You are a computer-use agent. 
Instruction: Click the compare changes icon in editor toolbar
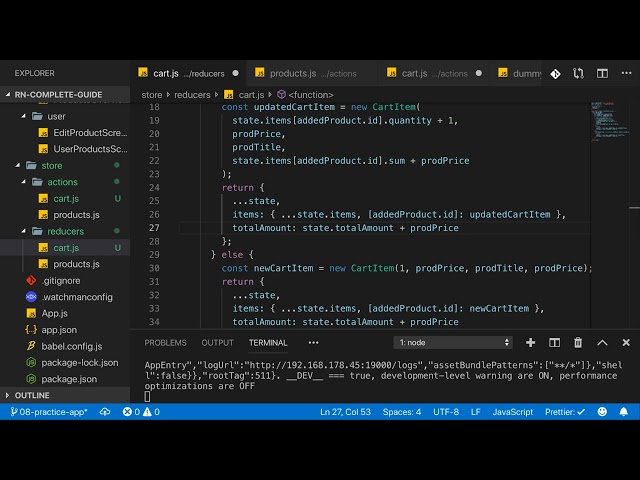pyautogui.click(x=579, y=73)
